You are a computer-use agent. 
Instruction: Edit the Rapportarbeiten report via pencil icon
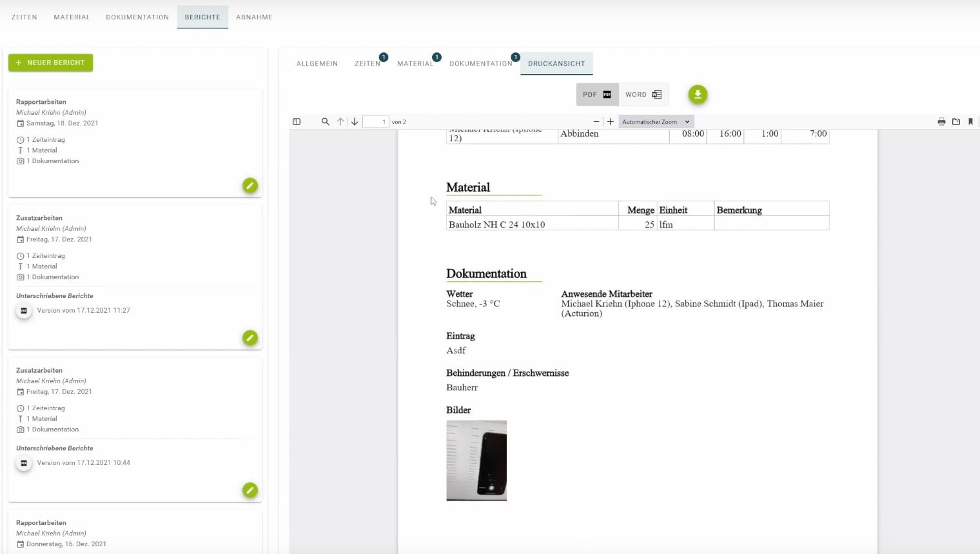pos(250,185)
